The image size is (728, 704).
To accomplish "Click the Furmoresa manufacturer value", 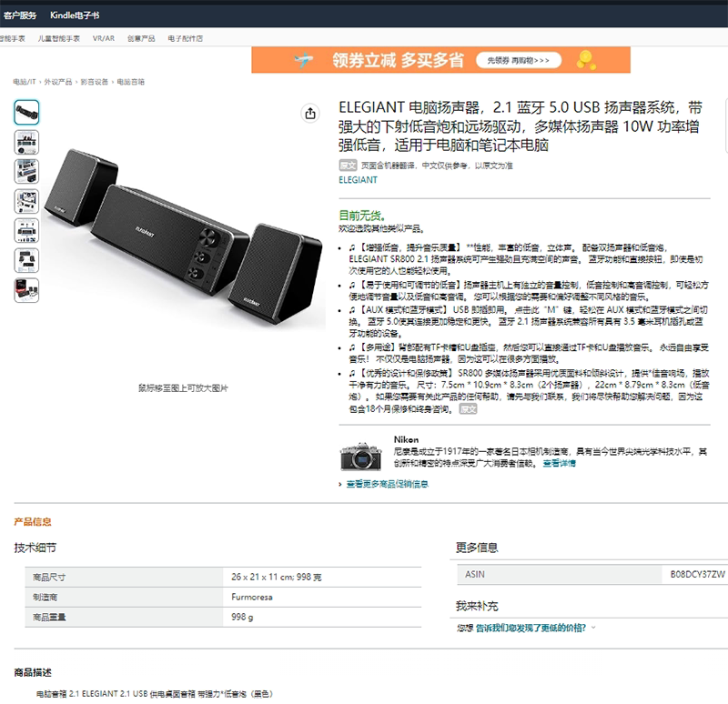I will 252,597.
